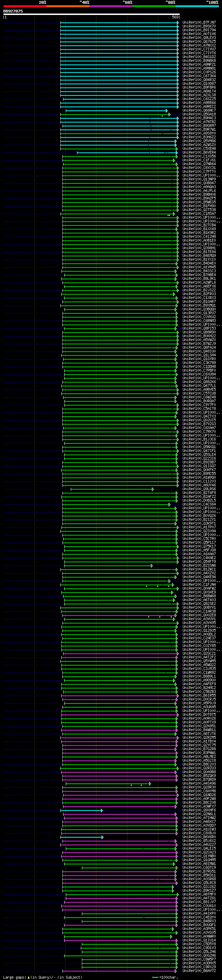This screenshot has width=222, height=980.
Task: Select the label UniRef100_Q4LEI5
Action: (x=199, y=848)
